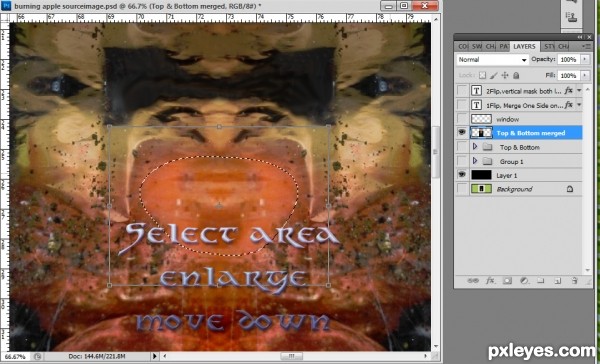Click the Photoshop icon in title bar
Viewport: 600px width, 364px height.
pos(7,6)
